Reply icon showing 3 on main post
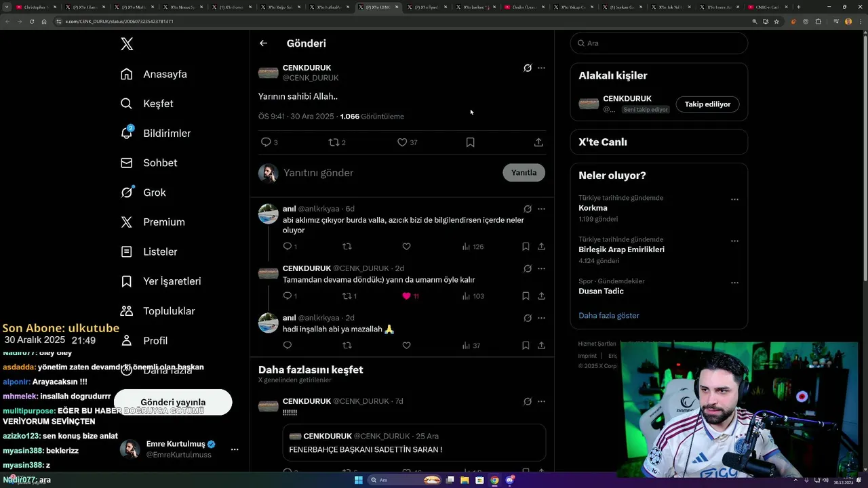 tap(269, 142)
